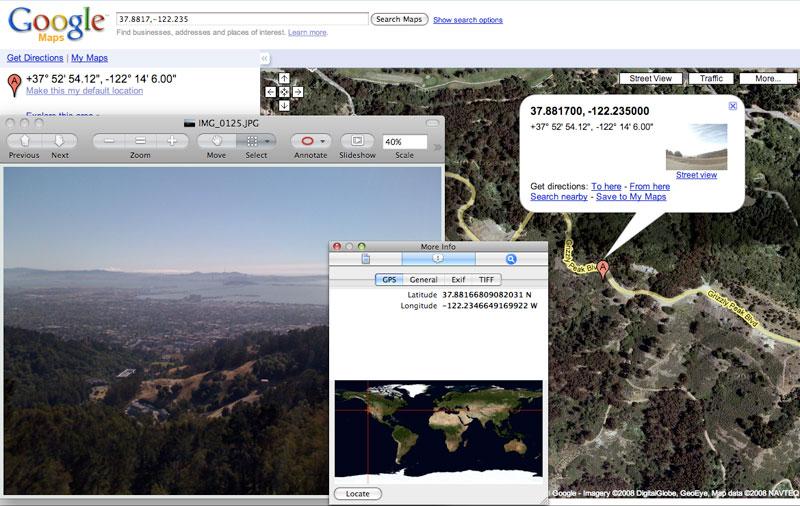
Task: Open the magnifier keywords pane icon
Action: (x=511, y=259)
